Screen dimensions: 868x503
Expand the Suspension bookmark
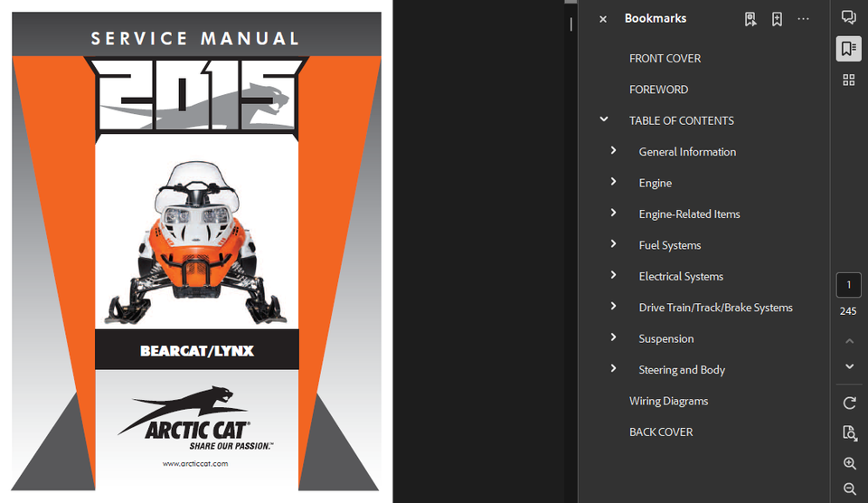click(x=613, y=337)
